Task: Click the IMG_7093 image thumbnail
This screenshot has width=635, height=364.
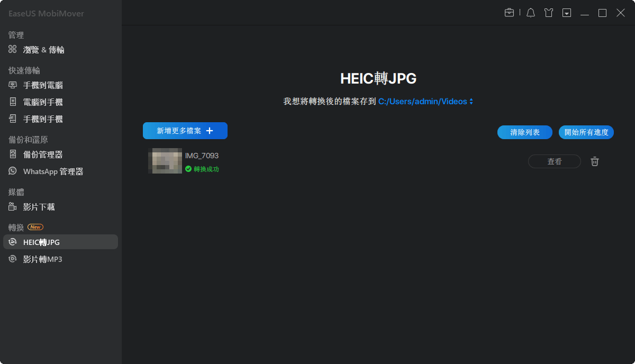Action: click(166, 161)
